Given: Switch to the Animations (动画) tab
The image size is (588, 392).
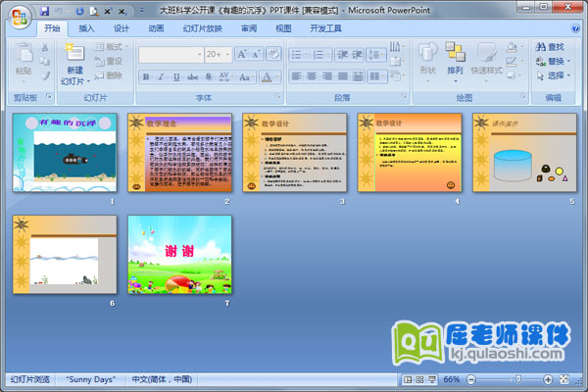Looking at the screenshot, I should click(x=156, y=28).
